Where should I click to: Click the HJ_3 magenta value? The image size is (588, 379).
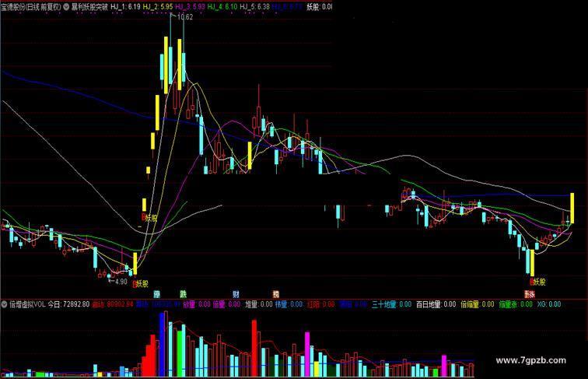pyautogui.click(x=190, y=7)
